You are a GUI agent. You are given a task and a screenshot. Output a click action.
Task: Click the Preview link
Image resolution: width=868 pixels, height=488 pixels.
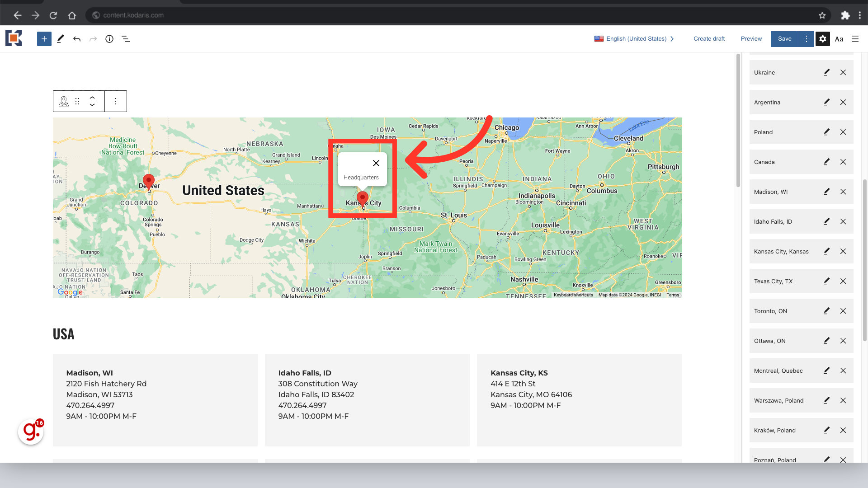751,39
